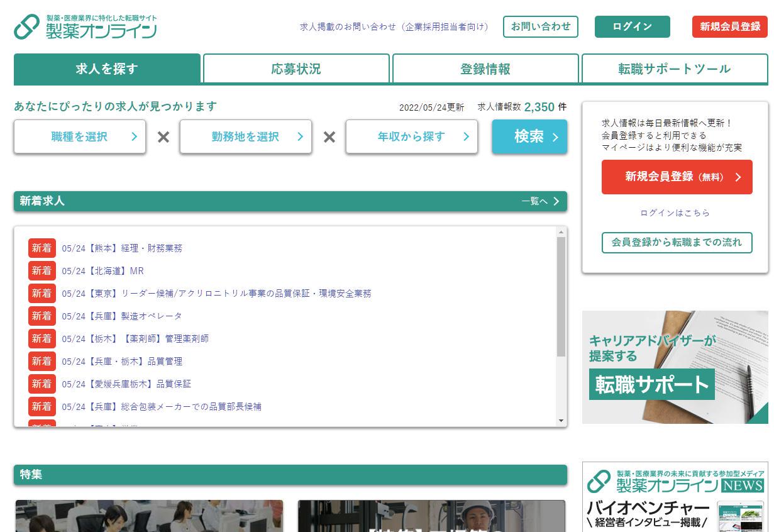Click 会員登録から転職までの流れ button
This screenshot has height=532, width=774.
tap(677, 243)
